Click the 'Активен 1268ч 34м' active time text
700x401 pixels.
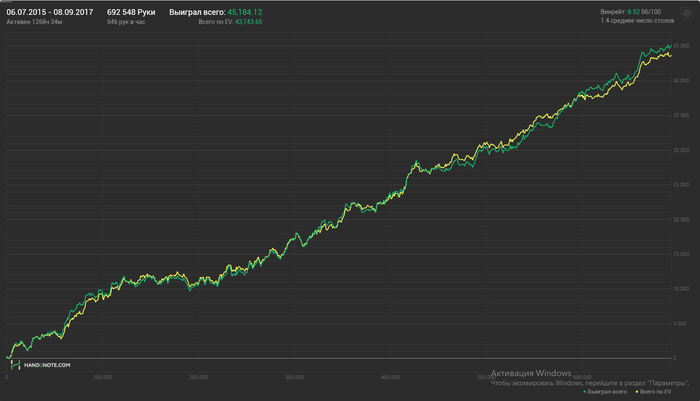click(34, 21)
